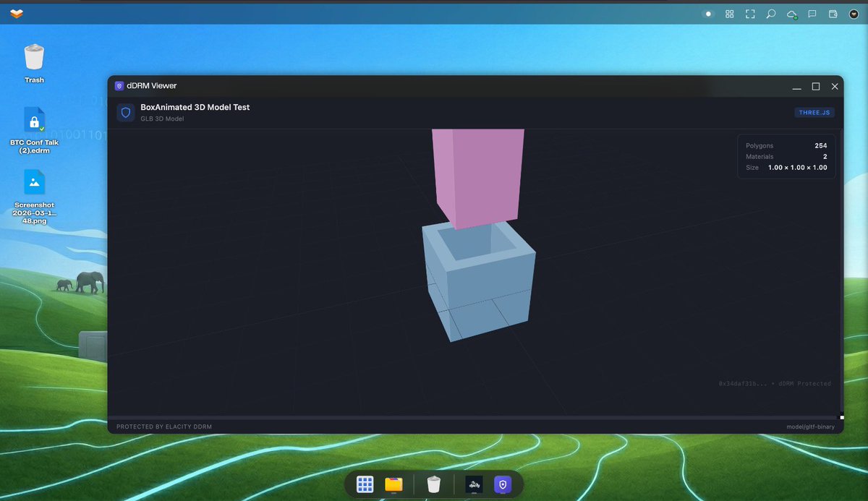The width and height of the screenshot is (868, 501).
Task: Open the app grid icon in the top bar
Action: [x=729, y=14]
